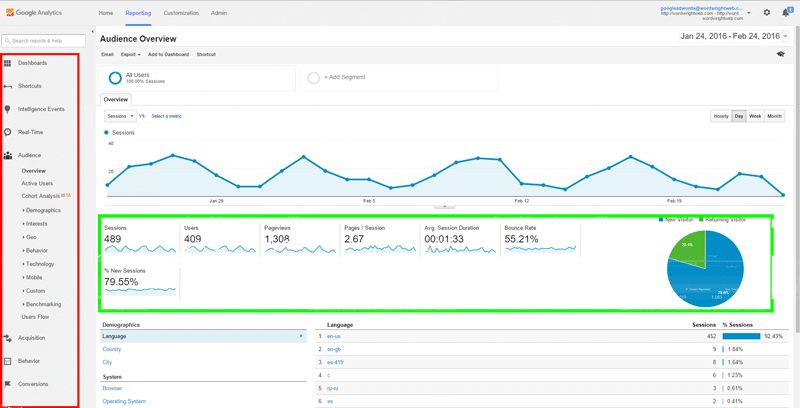The width and height of the screenshot is (800, 408).
Task: Expand the Custom submenu
Action: (34, 291)
